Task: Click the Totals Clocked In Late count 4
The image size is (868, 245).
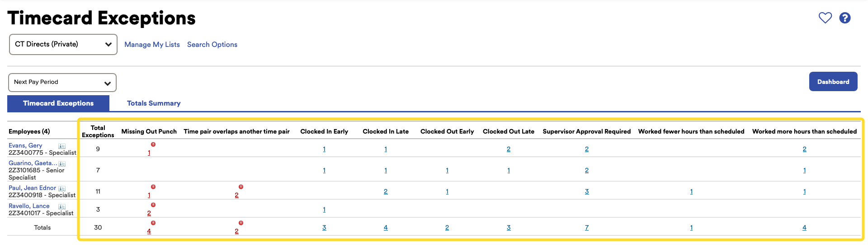Action: 386,228
